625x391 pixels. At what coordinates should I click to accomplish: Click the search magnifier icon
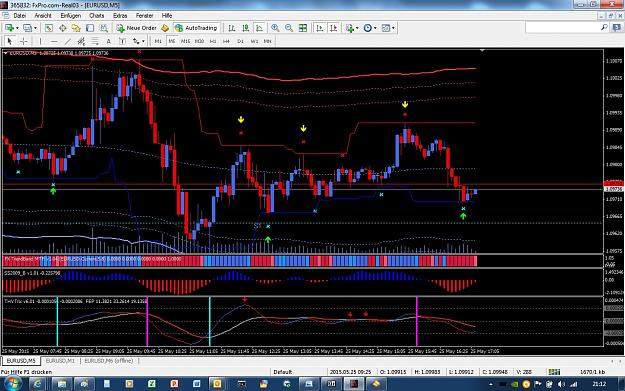tap(604, 28)
